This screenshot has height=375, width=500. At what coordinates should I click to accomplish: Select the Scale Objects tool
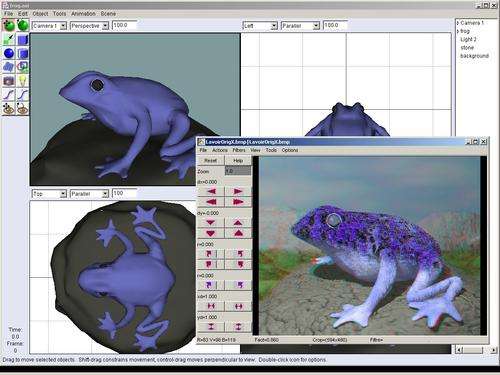pyautogui.click(x=9, y=39)
